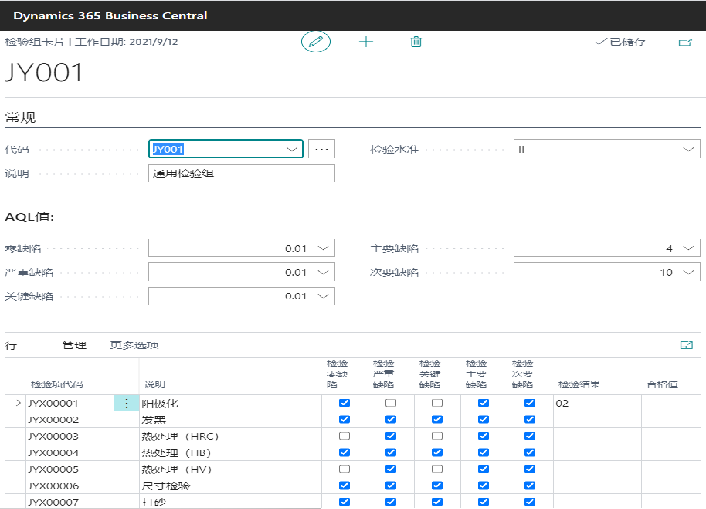Expand third AQL 0.01 dropdown
Viewport: 706px width, 509px height.
click(323, 296)
